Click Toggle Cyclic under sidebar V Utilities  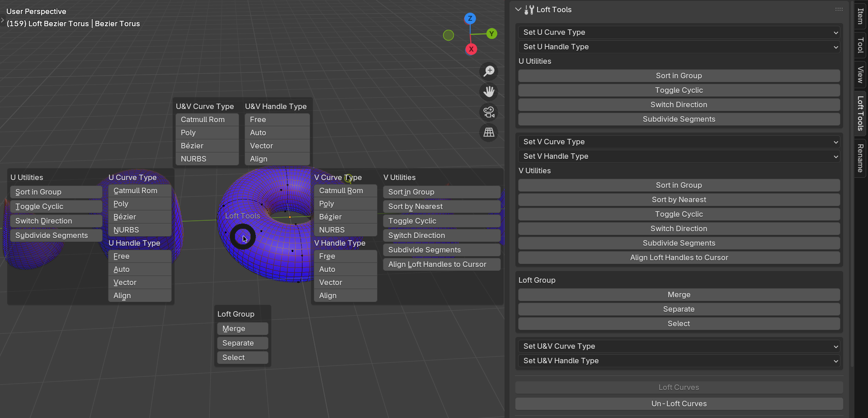click(x=679, y=214)
